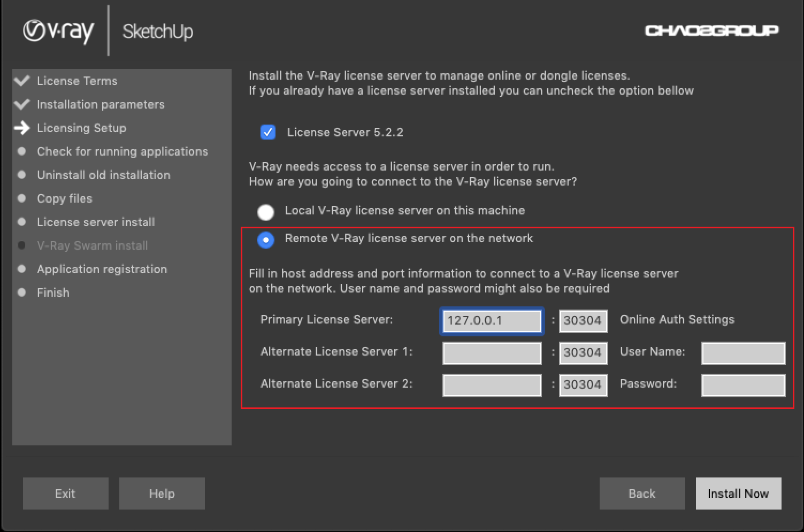Click the Alternate License Server 2 port field
The height and width of the screenshot is (532, 804).
(x=583, y=385)
